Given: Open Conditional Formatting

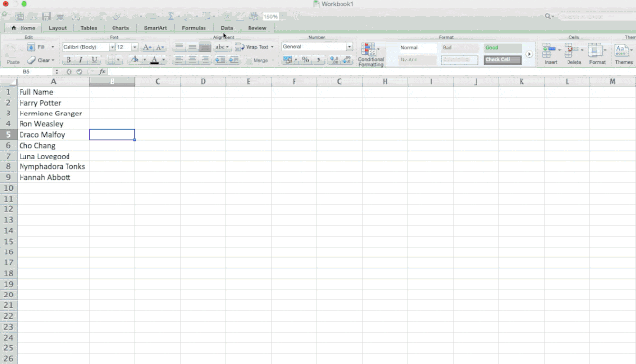Looking at the screenshot, I should 370,55.
